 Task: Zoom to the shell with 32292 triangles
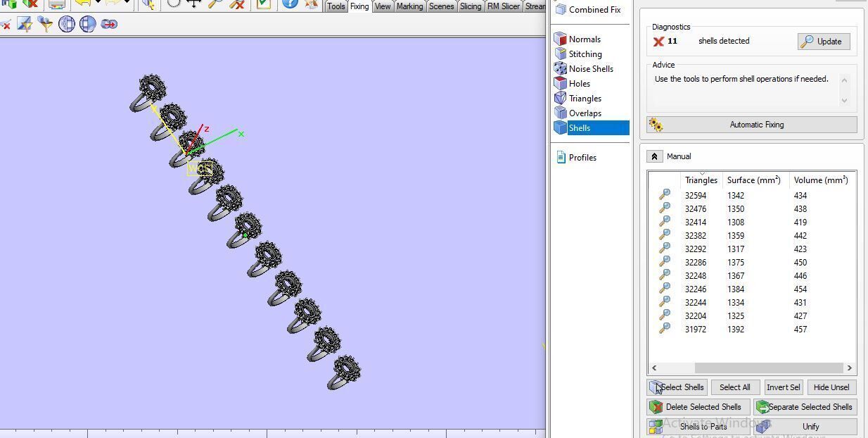tap(664, 249)
